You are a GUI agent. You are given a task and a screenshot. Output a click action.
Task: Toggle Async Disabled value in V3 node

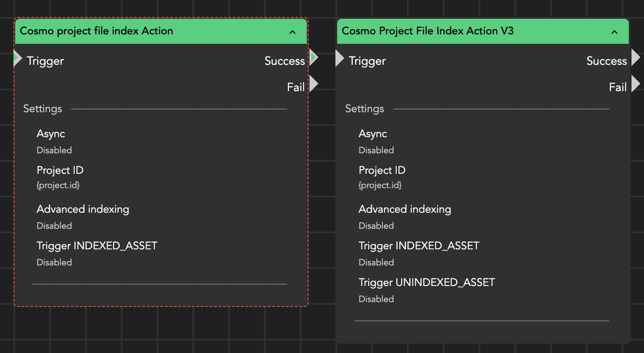(376, 150)
